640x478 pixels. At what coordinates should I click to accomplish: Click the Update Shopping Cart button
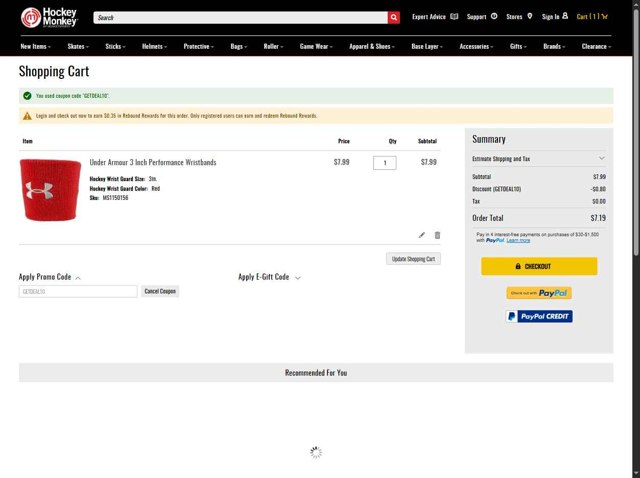[413, 259]
